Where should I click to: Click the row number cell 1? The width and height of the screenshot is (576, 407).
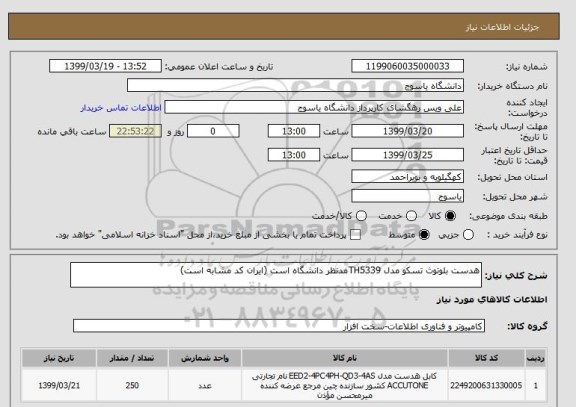(x=536, y=385)
